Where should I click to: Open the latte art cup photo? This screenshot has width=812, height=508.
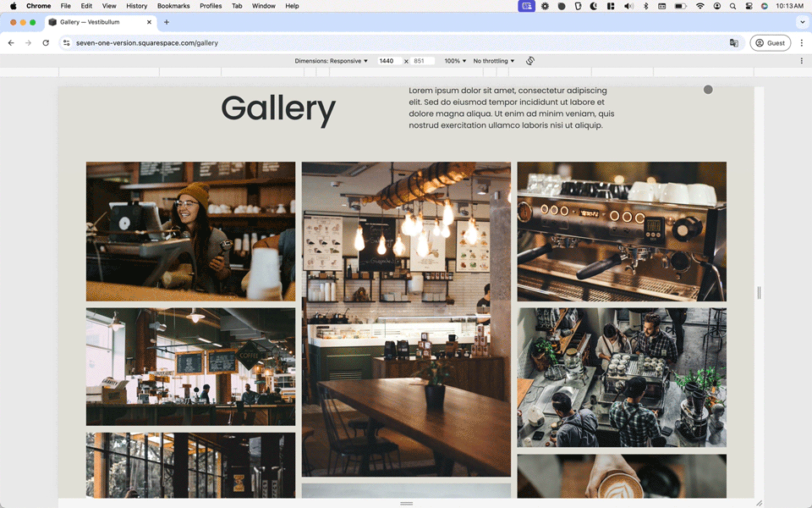point(622,476)
